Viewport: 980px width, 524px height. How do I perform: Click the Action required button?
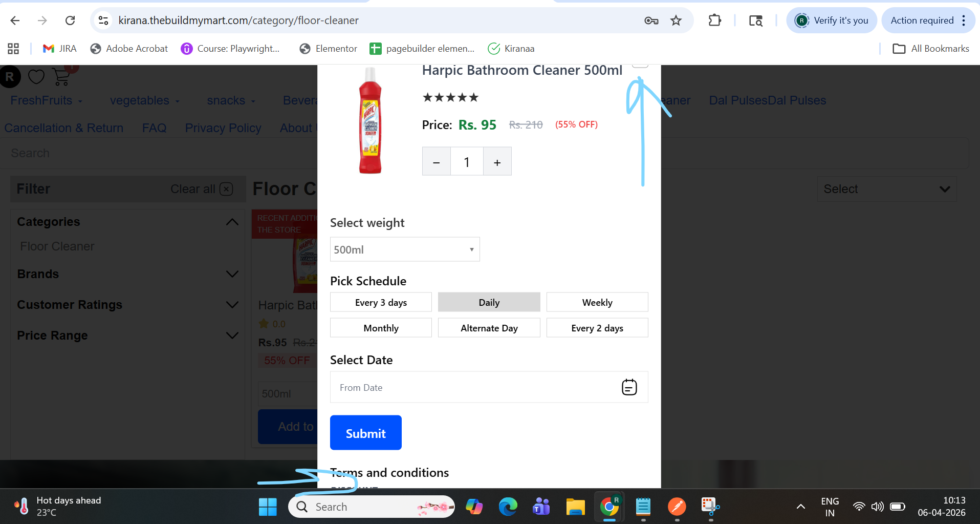click(x=922, y=20)
